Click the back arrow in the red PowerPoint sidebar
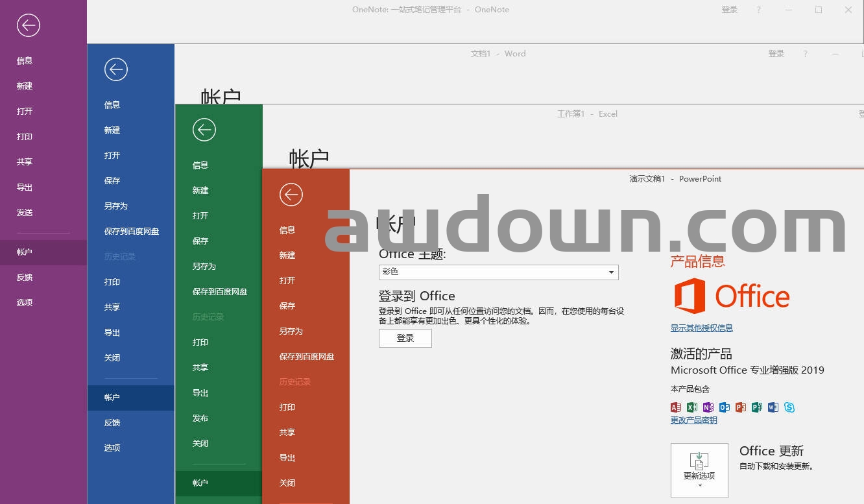864x504 pixels. pyautogui.click(x=291, y=195)
